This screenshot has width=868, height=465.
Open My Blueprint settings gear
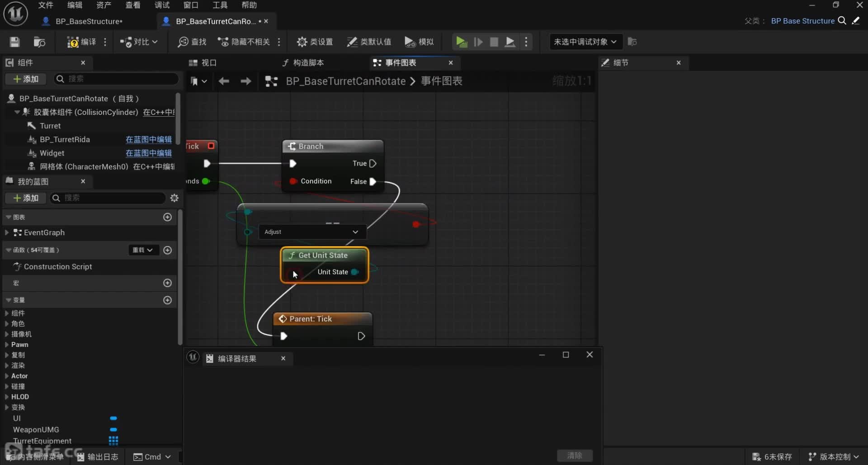tap(174, 198)
